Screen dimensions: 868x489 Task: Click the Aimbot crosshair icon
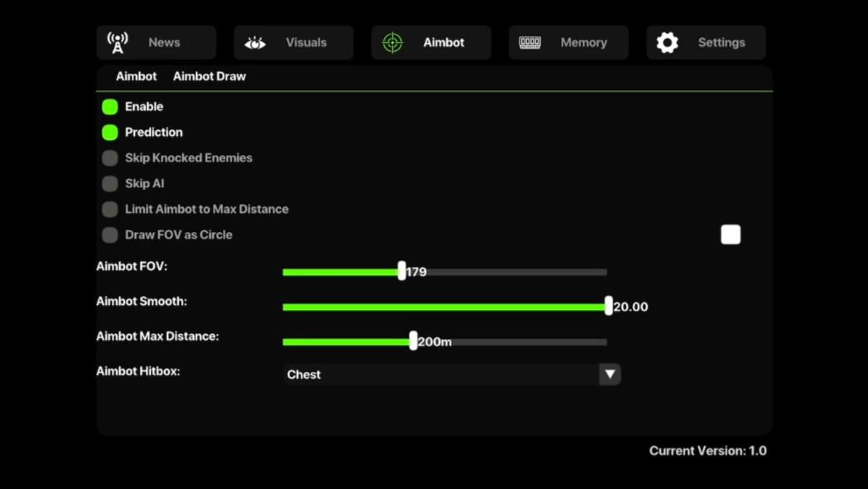pyautogui.click(x=393, y=42)
